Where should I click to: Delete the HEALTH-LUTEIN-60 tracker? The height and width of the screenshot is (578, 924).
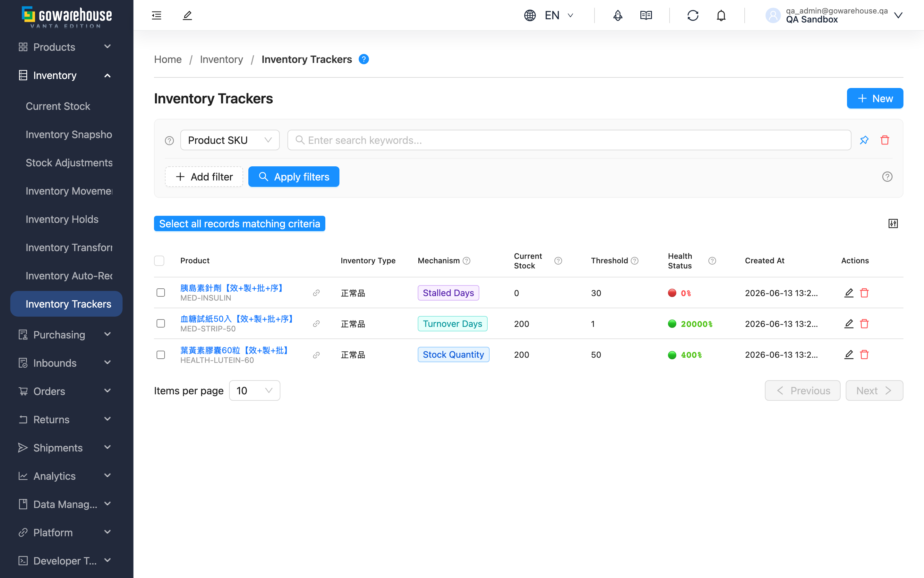[864, 355]
